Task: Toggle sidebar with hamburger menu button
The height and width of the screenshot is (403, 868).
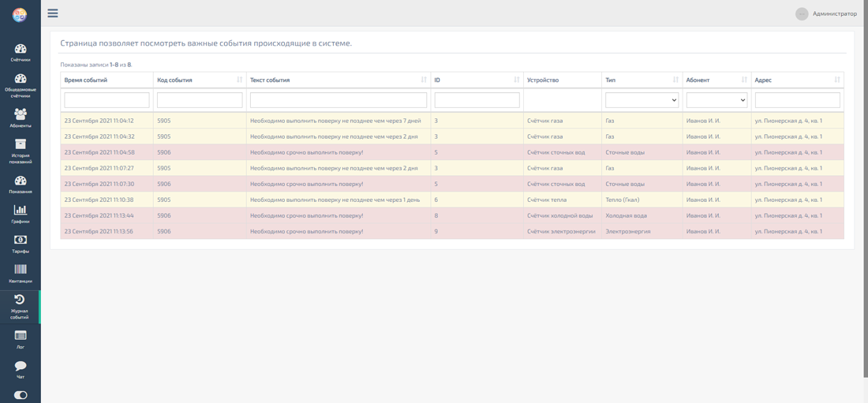Action: coord(53,13)
